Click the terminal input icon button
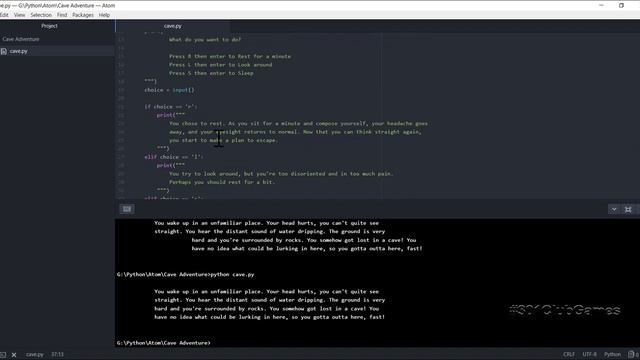Image resolution: width=640 pixels, height=360 pixels. pyautogui.click(x=127, y=209)
